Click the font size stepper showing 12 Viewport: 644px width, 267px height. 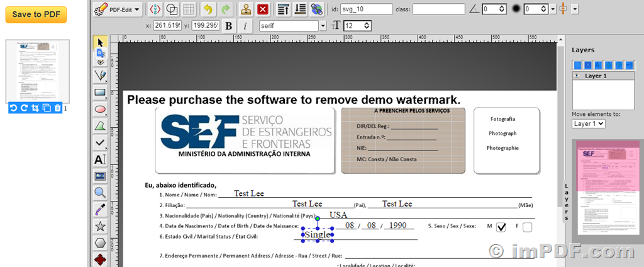coord(357,26)
